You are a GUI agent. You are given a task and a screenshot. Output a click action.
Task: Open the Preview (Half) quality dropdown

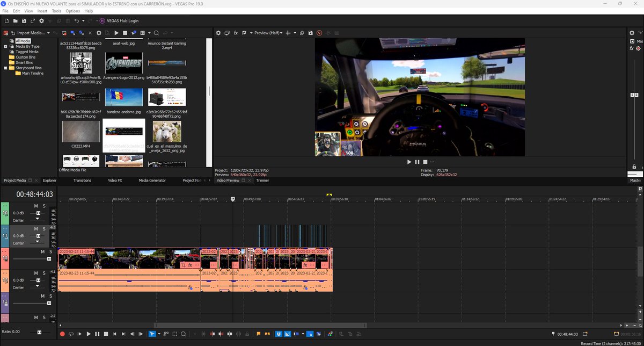point(267,33)
